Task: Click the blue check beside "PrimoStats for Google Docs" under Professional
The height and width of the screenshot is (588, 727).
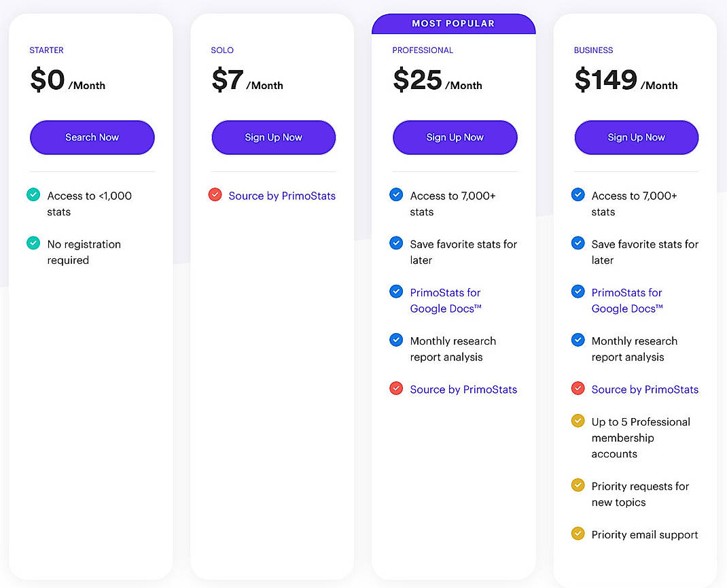Action: pyautogui.click(x=396, y=291)
